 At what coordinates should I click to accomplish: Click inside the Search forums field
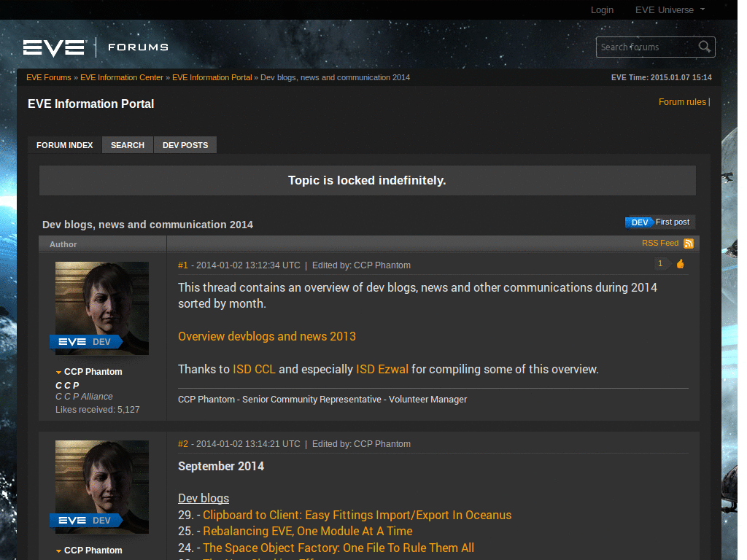pos(642,46)
